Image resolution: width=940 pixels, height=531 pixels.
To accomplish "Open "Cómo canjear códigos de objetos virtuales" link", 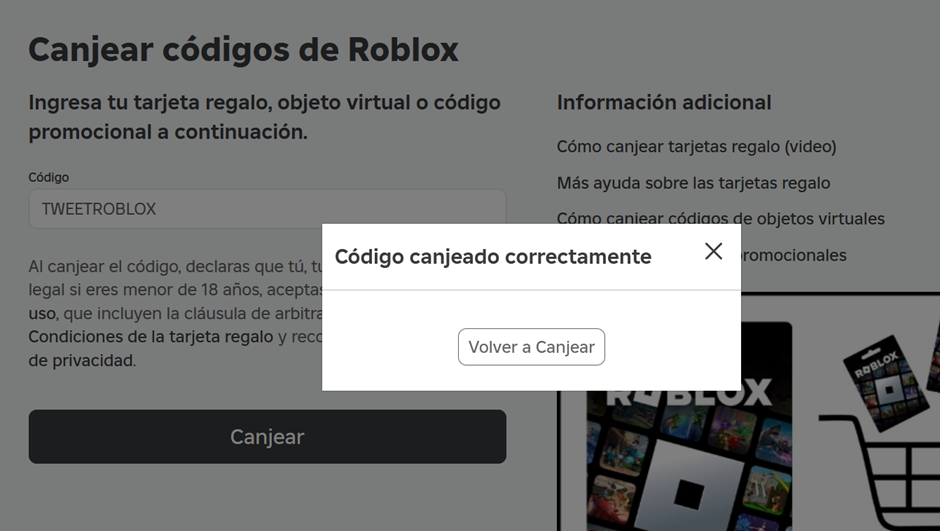I will coord(721,219).
